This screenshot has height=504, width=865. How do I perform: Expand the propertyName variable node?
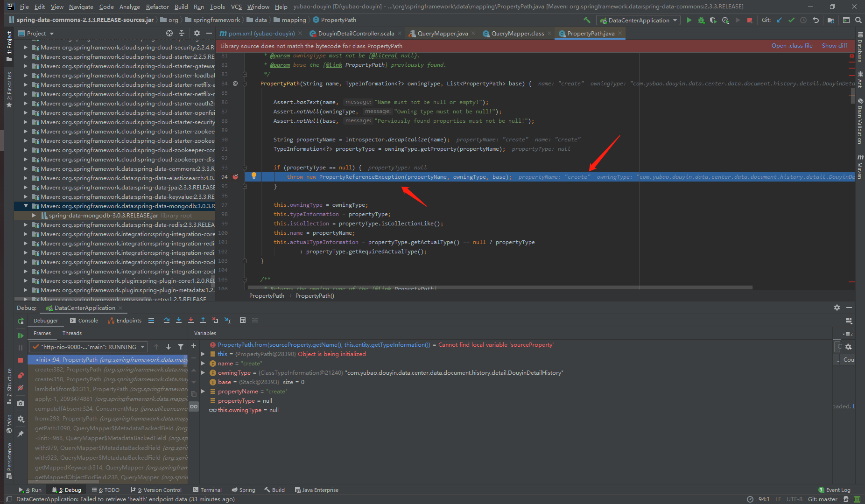pyautogui.click(x=203, y=391)
